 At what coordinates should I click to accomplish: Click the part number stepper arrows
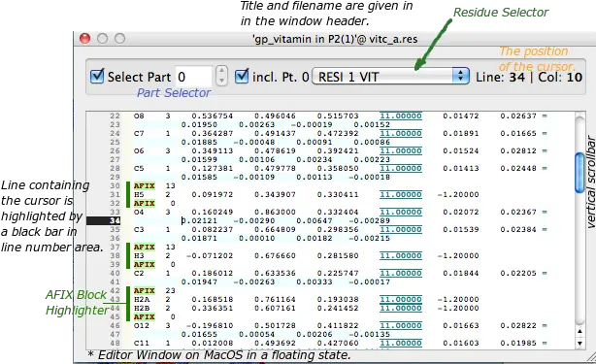click(x=221, y=76)
